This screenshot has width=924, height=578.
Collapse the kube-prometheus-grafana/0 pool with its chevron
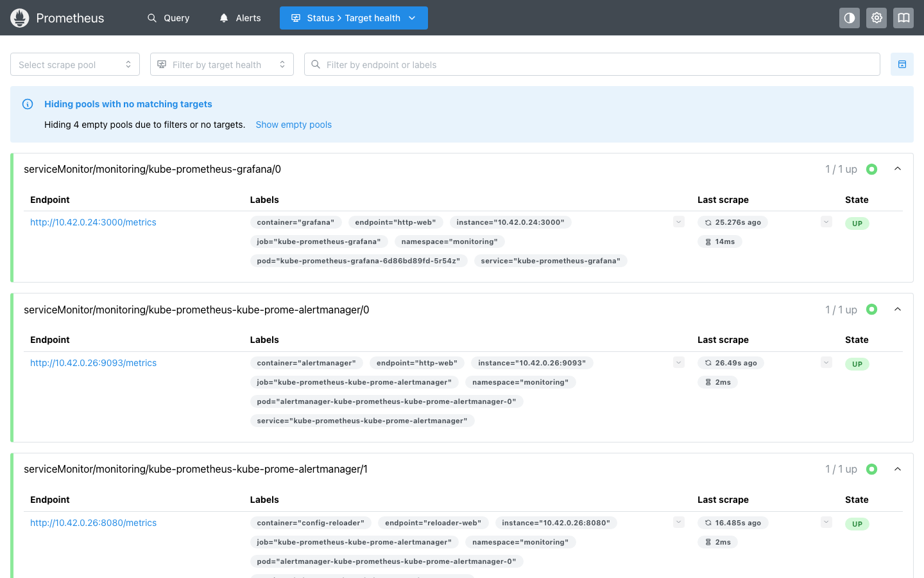(898, 169)
